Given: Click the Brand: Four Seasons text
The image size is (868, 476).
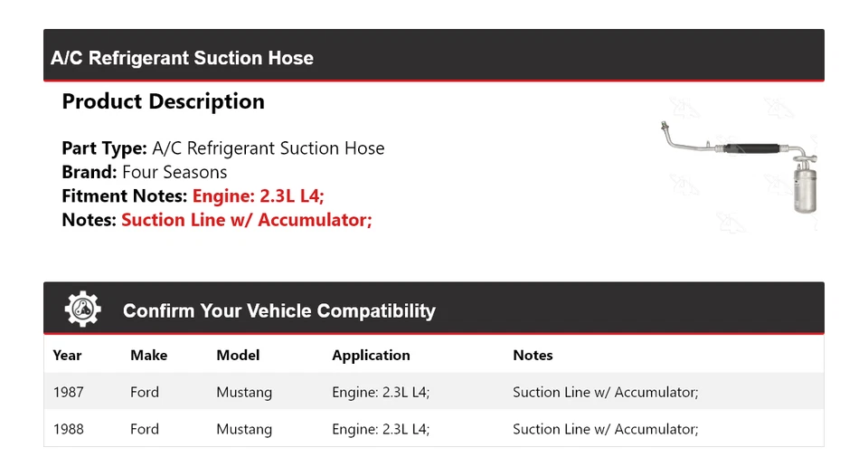Looking at the screenshot, I should (x=145, y=172).
